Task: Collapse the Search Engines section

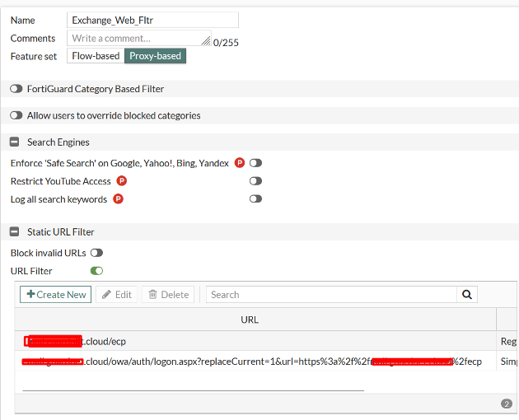Action: (14, 142)
